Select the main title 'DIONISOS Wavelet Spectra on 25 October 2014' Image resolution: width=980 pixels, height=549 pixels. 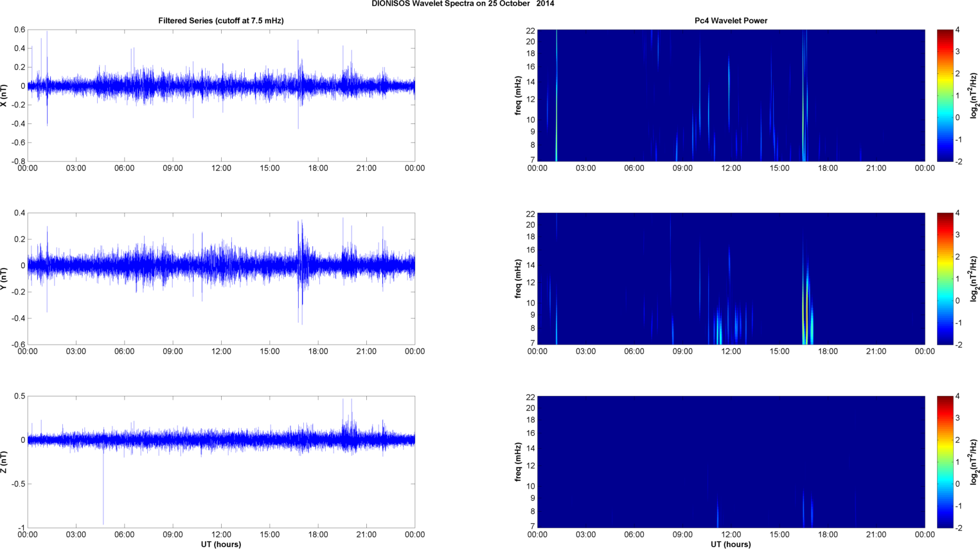(463, 4)
